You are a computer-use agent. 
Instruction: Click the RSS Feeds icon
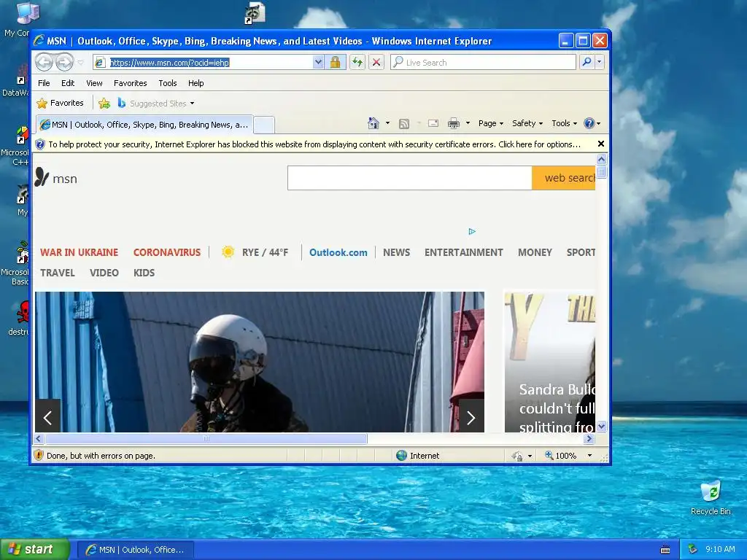tap(404, 124)
